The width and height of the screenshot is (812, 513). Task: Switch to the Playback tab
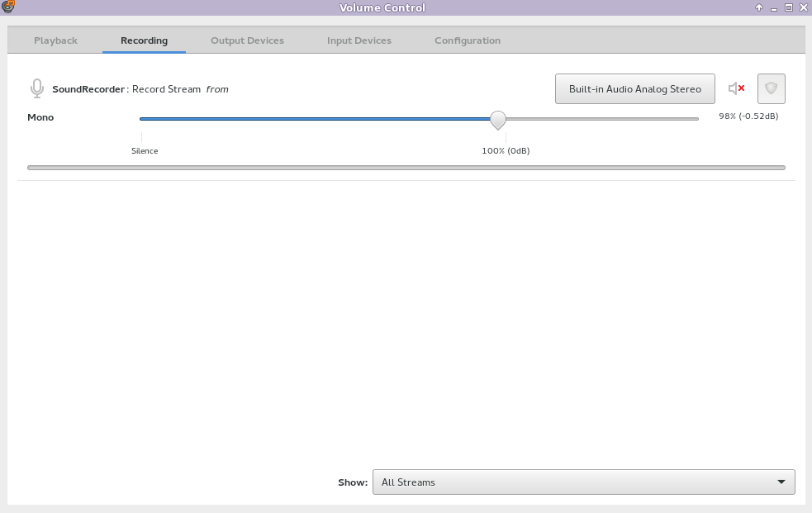click(55, 40)
